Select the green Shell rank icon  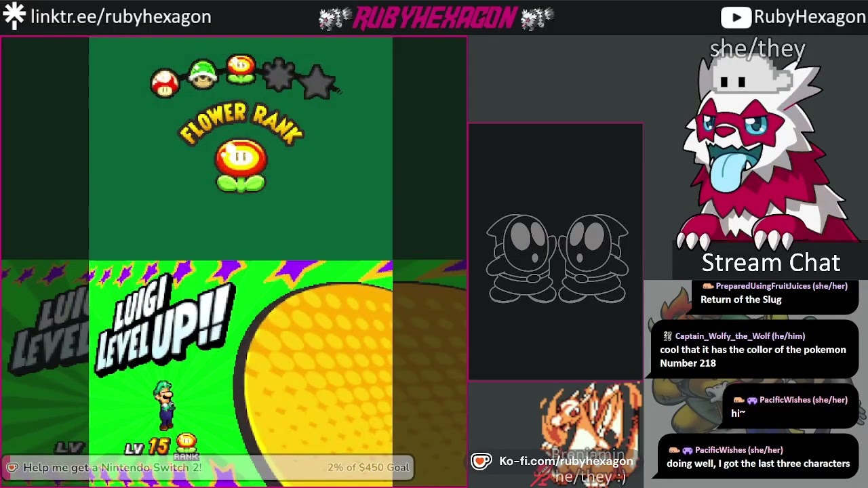click(202, 74)
